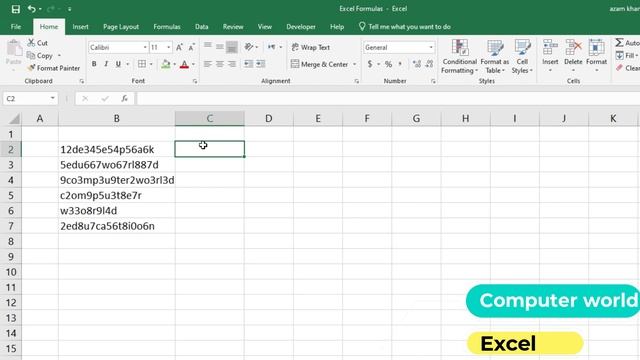Open Format as Table gallery
The height and width of the screenshot is (360, 640).
(495, 56)
